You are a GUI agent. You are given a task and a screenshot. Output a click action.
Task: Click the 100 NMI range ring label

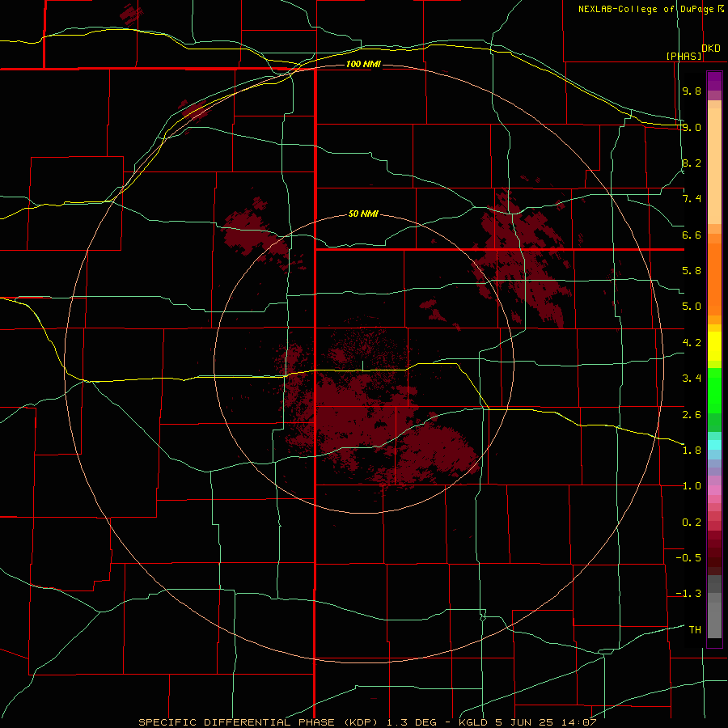coord(363,64)
